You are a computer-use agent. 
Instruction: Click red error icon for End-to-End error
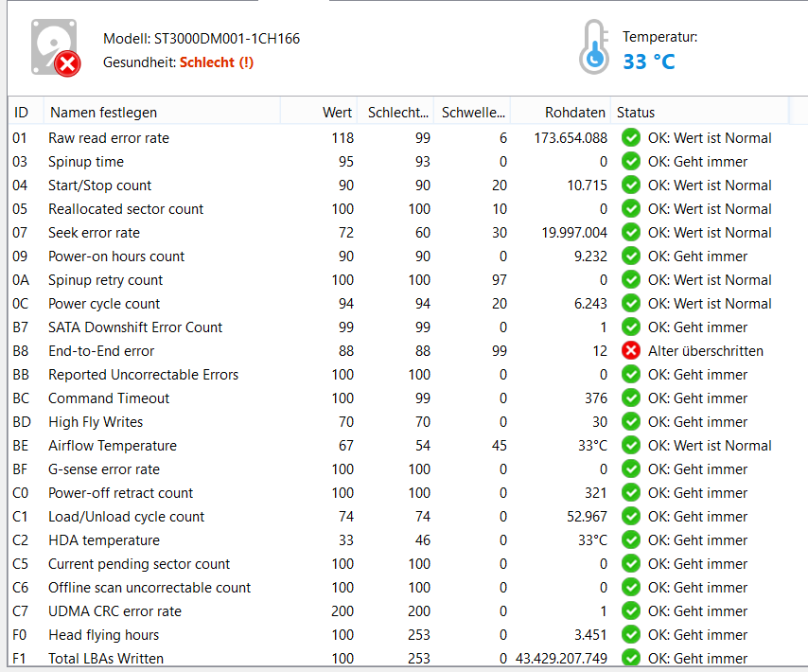631,351
